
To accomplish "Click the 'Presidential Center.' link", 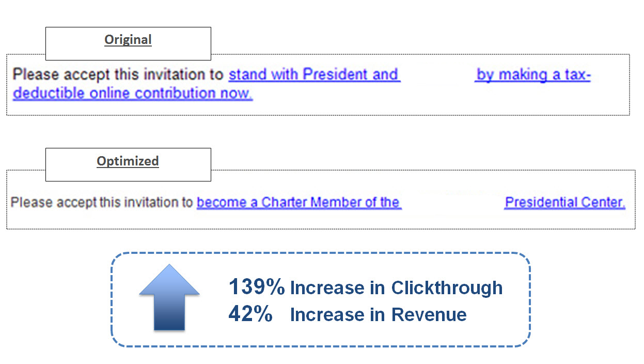I will pyautogui.click(x=565, y=202).
